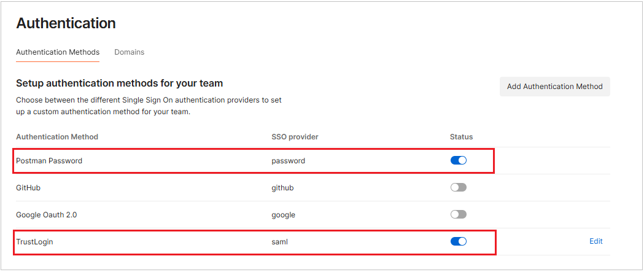Viewport: 644px width, 272px height.
Task: Click 'Setup authentication methods for your team' heading
Action: 120,84
